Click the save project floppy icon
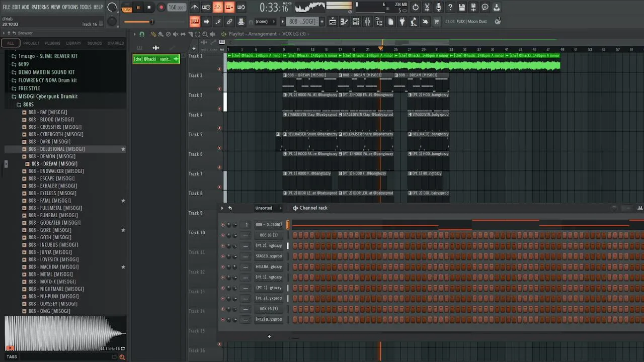 462,8
